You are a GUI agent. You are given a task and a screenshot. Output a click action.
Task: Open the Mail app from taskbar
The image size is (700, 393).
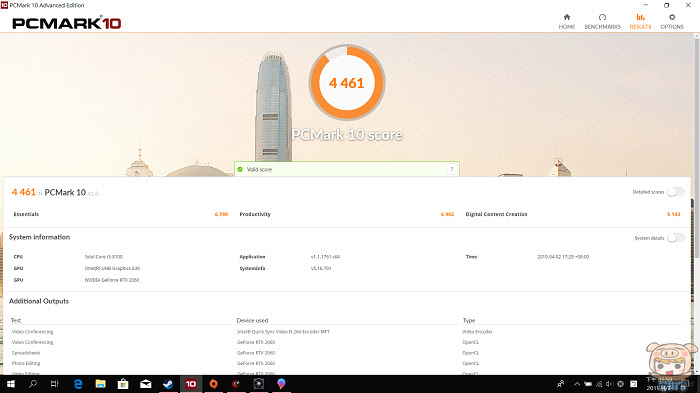point(146,384)
